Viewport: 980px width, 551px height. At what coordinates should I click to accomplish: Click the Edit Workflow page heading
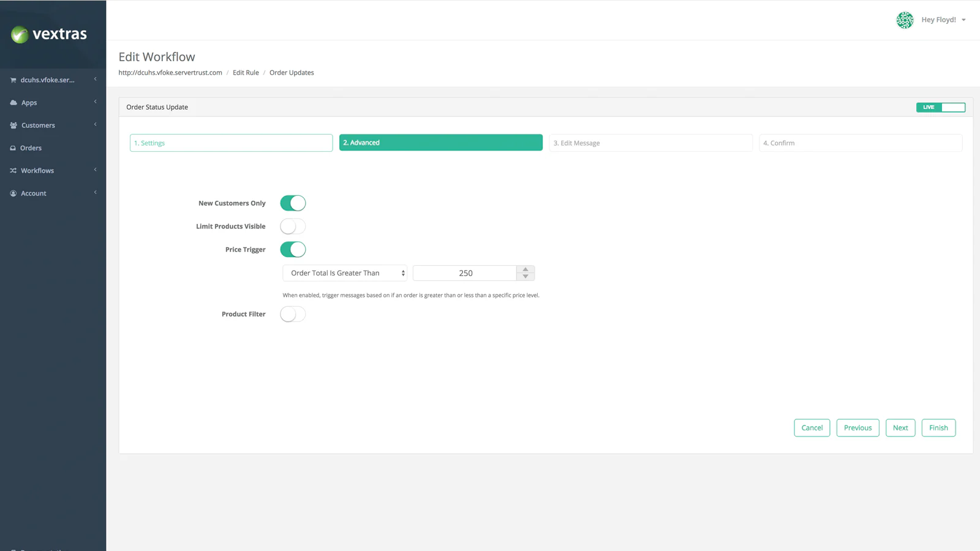click(x=157, y=57)
